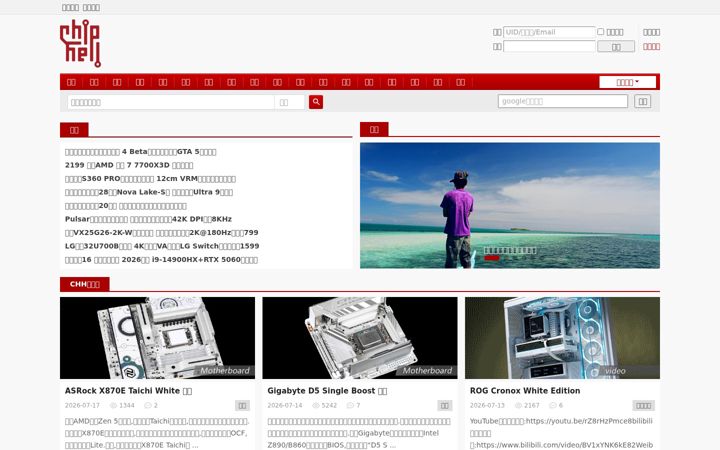Focus the UID/Email login input field
The width and height of the screenshot is (720, 450).
tap(549, 32)
